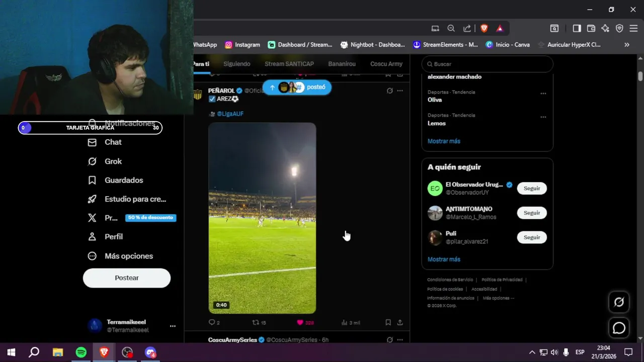The width and height of the screenshot is (644, 362).
Task: Reply to the PEÑAROL post
Action: point(214,322)
